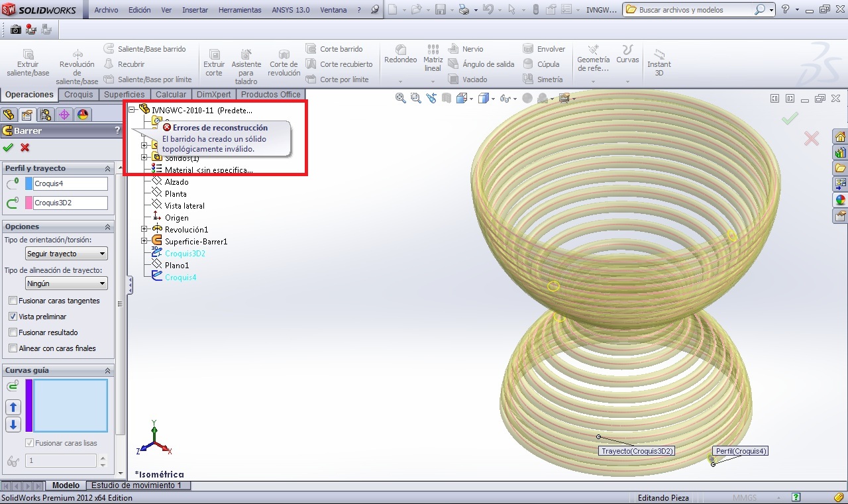Select Envolver wrap tool

click(544, 49)
